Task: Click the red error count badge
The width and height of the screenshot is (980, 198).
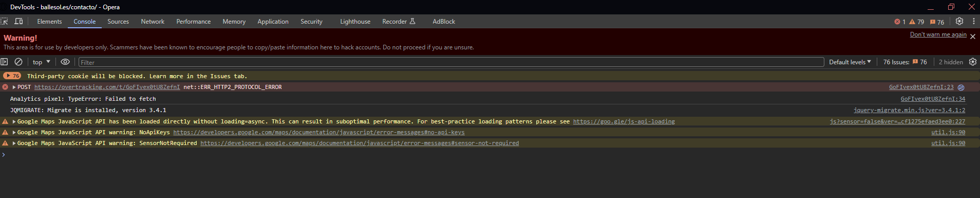Action: point(900,22)
